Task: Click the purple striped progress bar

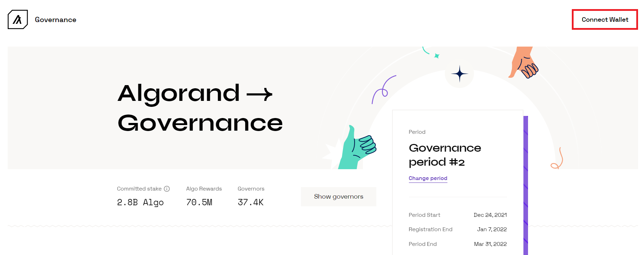Action: click(x=526, y=182)
